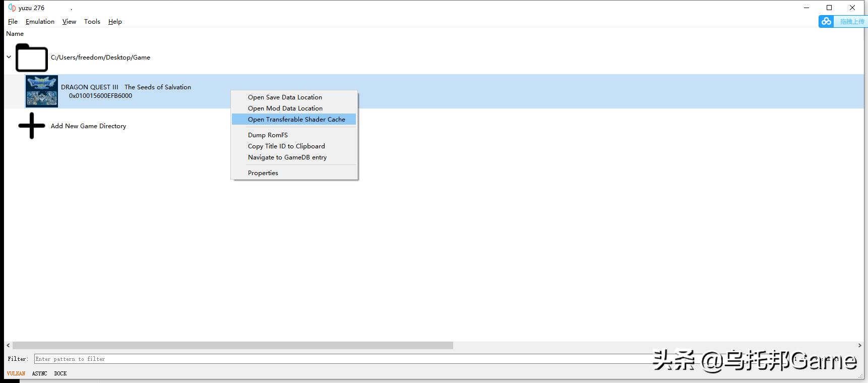868x383 pixels.
Task: Click the 拖拽上传 upload button
Action: coord(852,21)
